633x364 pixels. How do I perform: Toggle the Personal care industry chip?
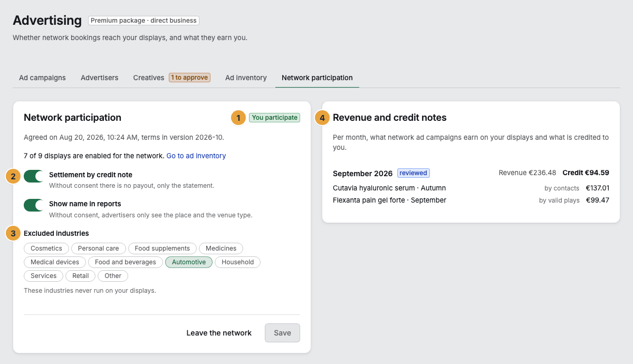coord(99,248)
